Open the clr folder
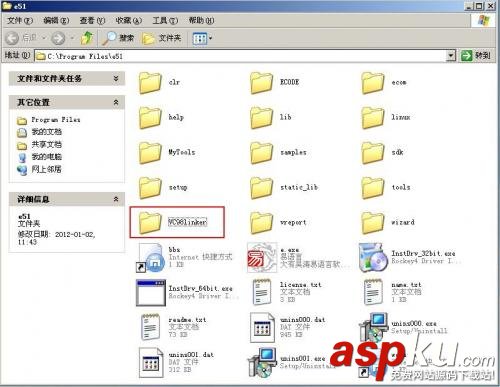This screenshot has height=387, width=500. [x=150, y=83]
